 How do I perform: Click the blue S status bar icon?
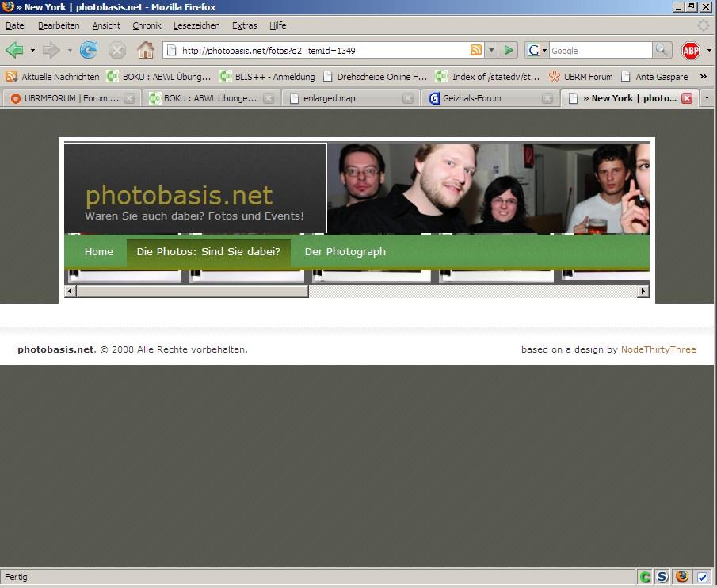662,577
